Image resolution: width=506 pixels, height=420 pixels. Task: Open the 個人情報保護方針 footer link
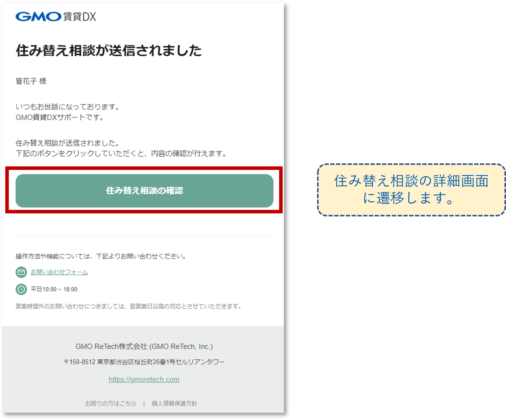click(174, 403)
